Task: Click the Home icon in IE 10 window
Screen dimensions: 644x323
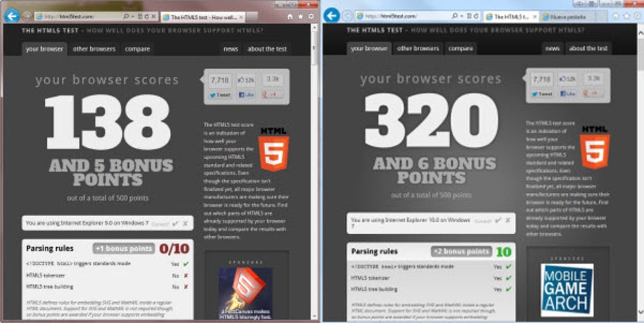Action: pos(616,16)
